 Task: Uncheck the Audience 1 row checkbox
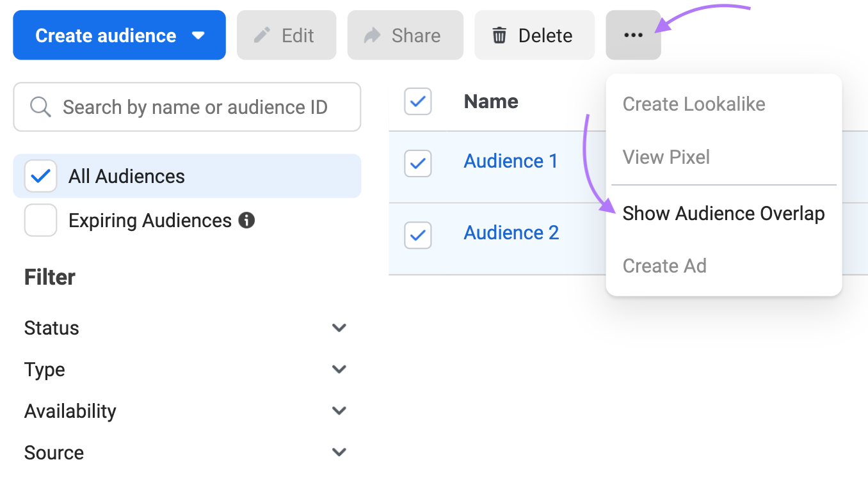point(417,164)
